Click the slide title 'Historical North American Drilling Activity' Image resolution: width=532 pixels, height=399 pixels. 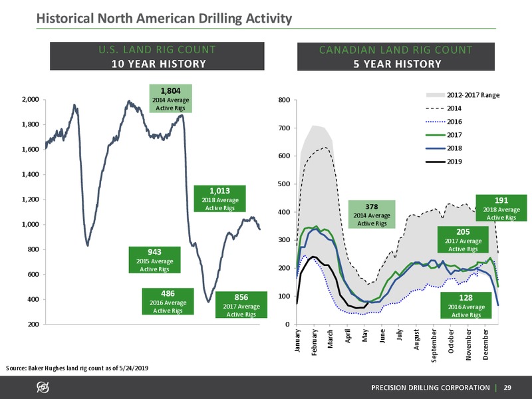click(x=164, y=19)
